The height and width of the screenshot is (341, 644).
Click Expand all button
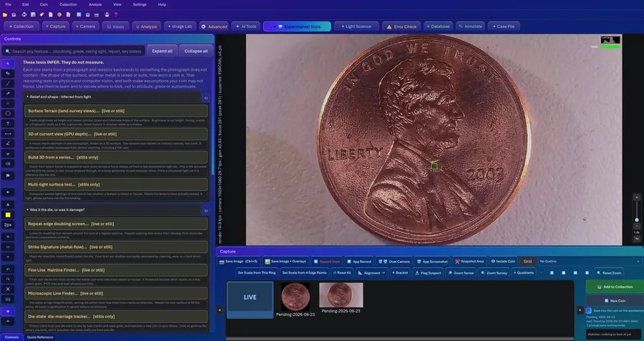pos(162,51)
